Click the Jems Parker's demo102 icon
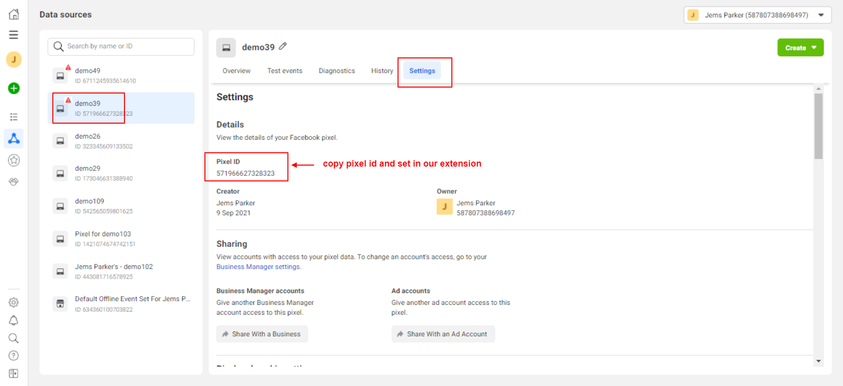 (61, 271)
